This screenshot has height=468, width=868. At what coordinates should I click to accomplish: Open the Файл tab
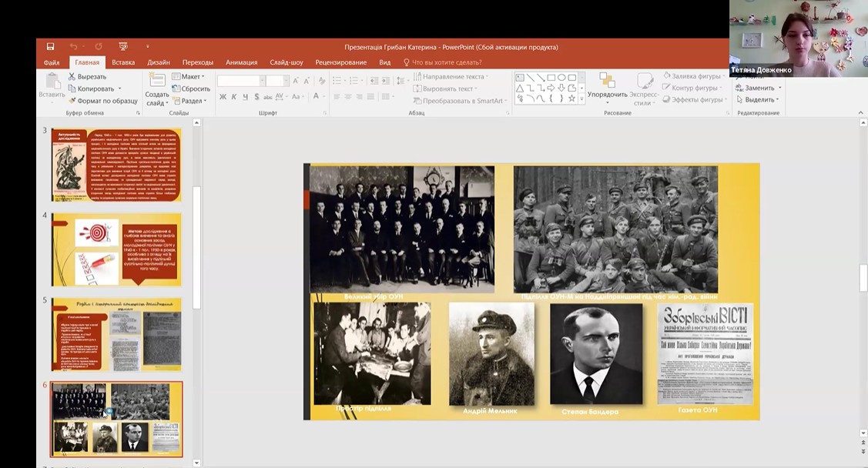coord(52,62)
